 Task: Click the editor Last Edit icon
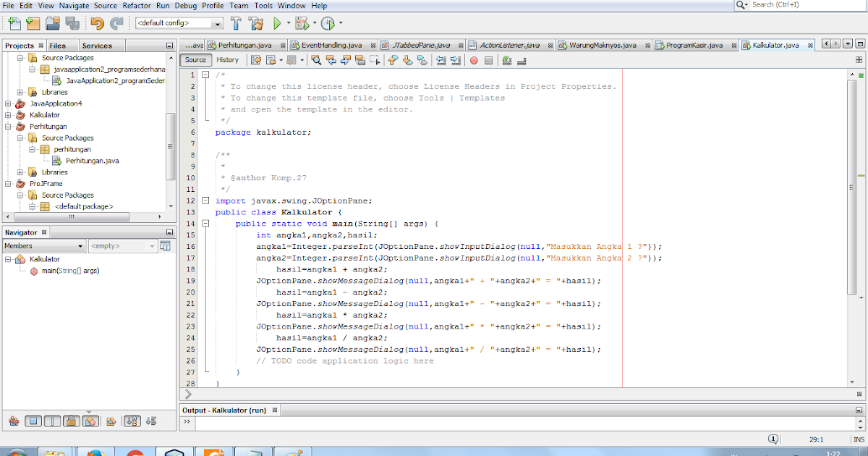(255, 60)
